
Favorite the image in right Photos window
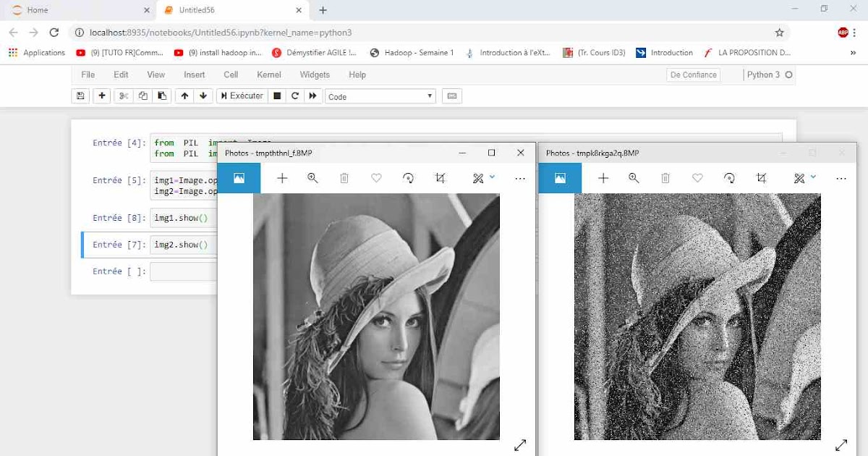coord(697,178)
